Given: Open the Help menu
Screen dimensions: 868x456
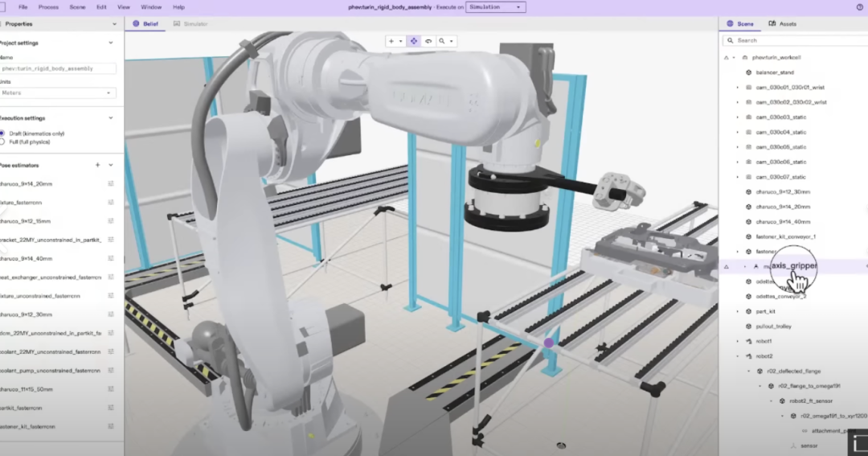Looking at the screenshot, I should (x=178, y=7).
